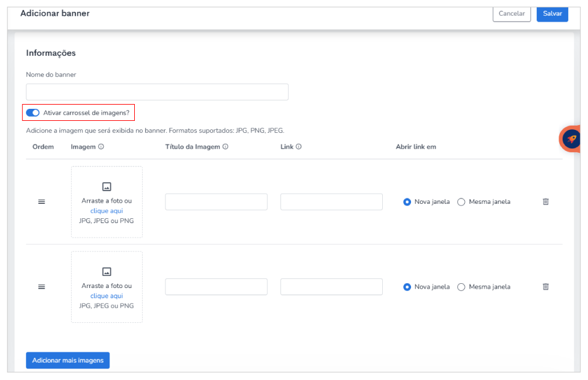Click Adicionar mais imagens button

67,360
